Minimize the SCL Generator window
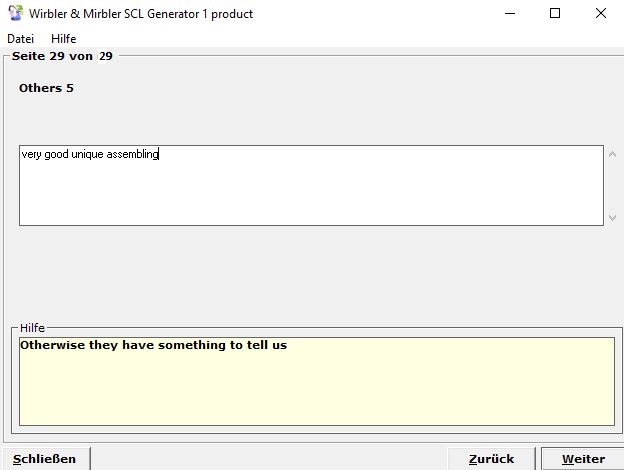Viewport: 624px width, 470px height. (509, 14)
